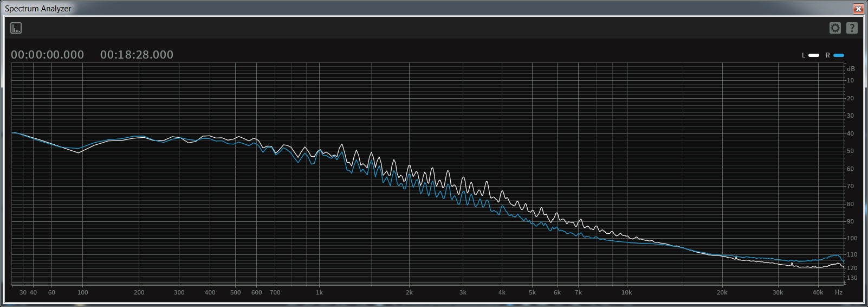Click the 10k frequency axis label

626,292
